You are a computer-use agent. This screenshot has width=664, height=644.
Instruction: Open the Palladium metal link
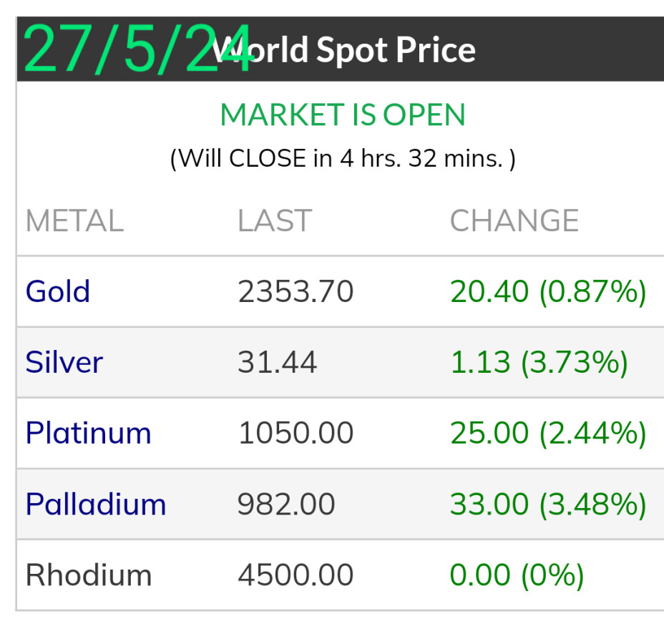(x=96, y=504)
